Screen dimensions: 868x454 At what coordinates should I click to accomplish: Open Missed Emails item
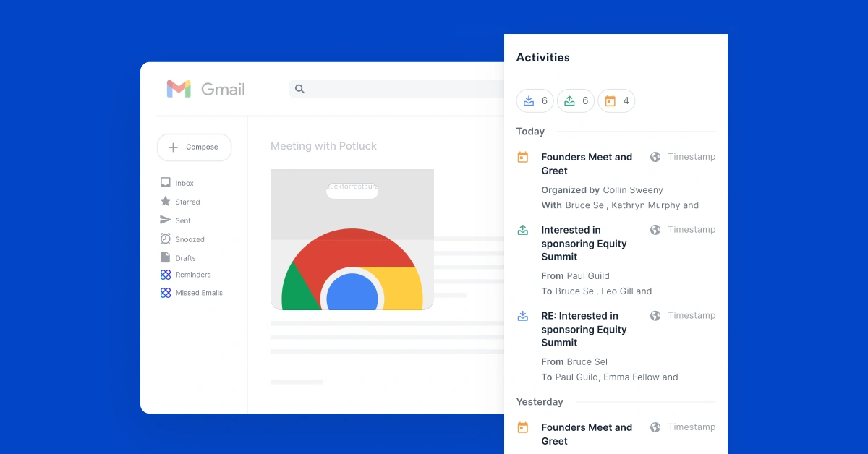point(199,293)
